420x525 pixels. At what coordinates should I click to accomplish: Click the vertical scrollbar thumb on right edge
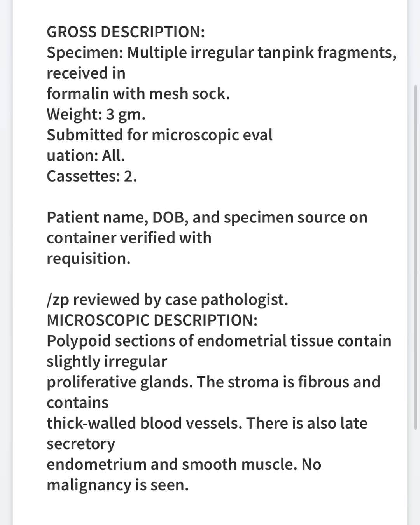416,257
